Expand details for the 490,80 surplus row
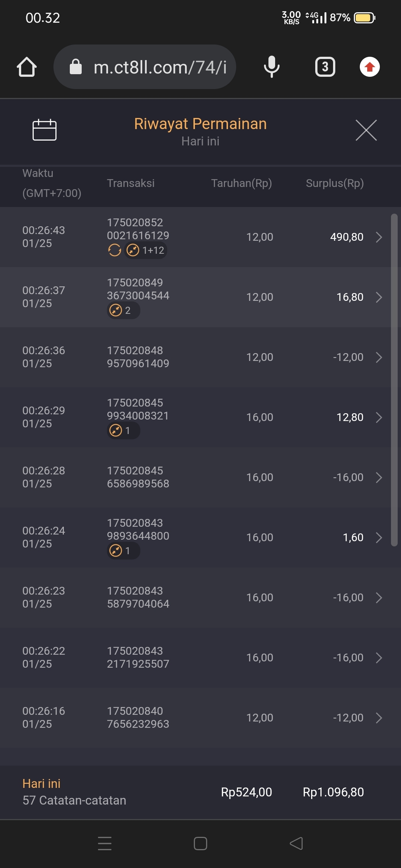Viewport: 401px width, 868px height. [379, 237]
